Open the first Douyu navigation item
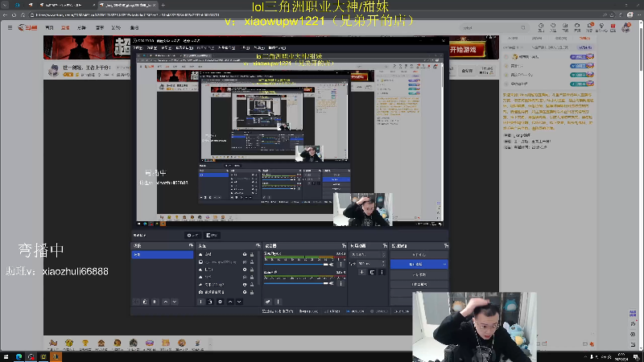The width and height of the screenshot is (644, 362). [x=49, y=28]
